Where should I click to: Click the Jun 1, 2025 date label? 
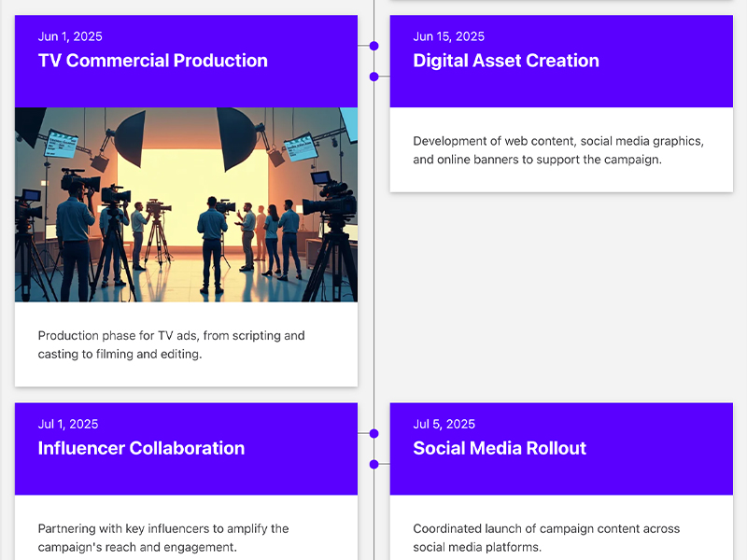pos(70,36)
